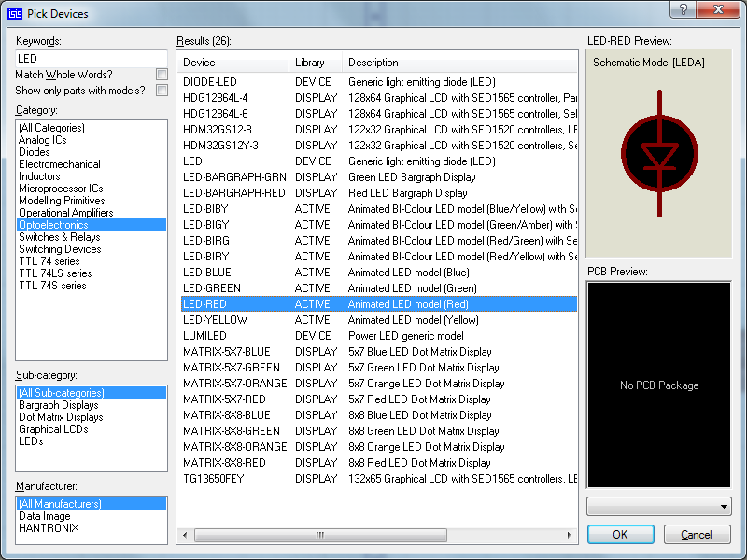This screenshot has width=747, height=560.
Task: Click the help question mark button
Action: point(683,9)
